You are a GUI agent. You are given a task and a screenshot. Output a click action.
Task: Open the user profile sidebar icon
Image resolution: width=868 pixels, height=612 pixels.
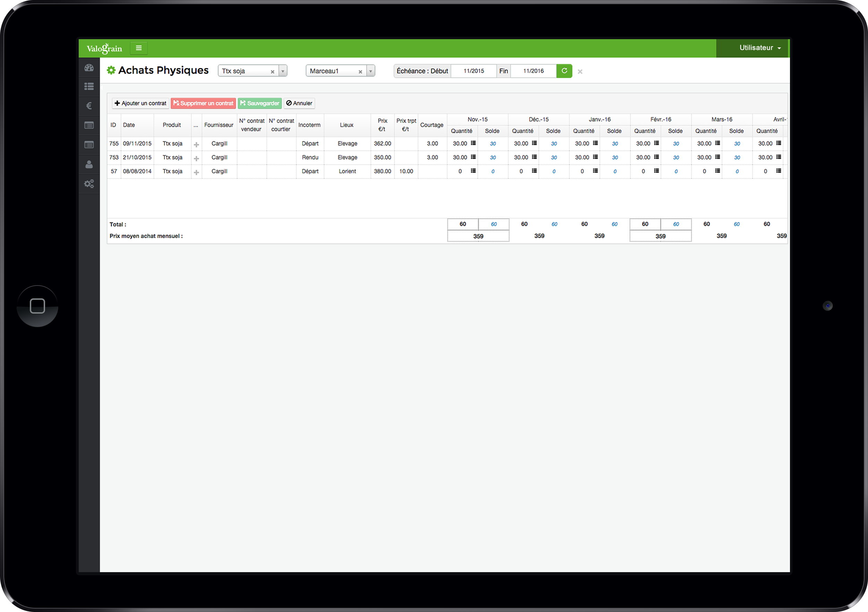pyautogui.click(x=89, y=164)
